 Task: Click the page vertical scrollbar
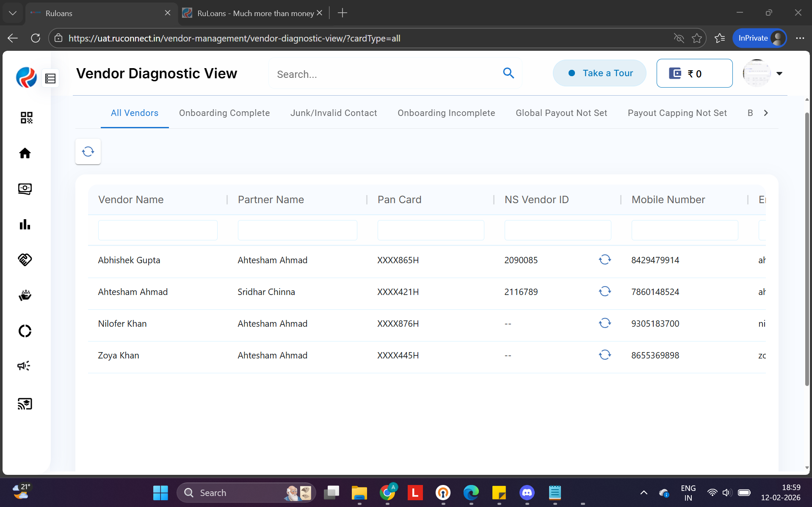coord(807,250)
